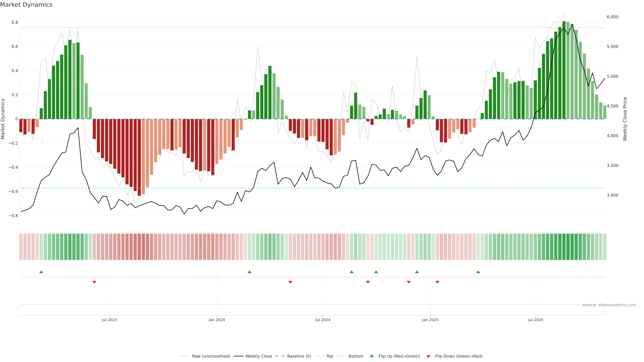This screenshot has width=644, height=362.
Task: Toggle the Baseline (0) legend entry
Action: coord(299,356)
